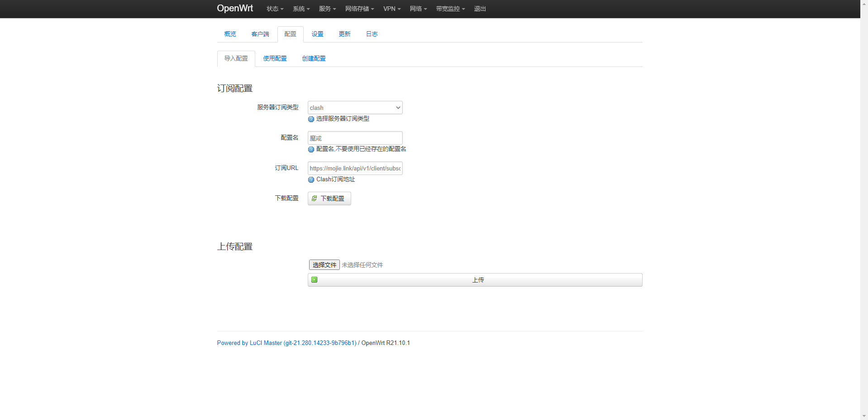Expand the VPN navbar dropdown

(x=392, y=9)
